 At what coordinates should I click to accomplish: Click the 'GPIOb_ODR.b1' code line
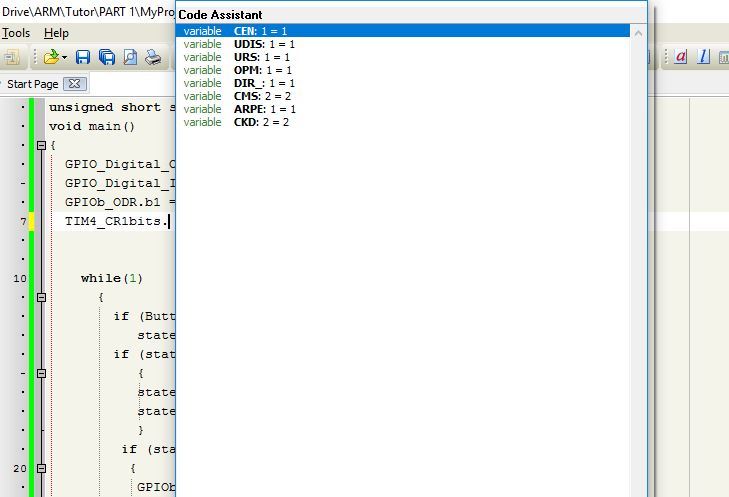click(120, 202)
